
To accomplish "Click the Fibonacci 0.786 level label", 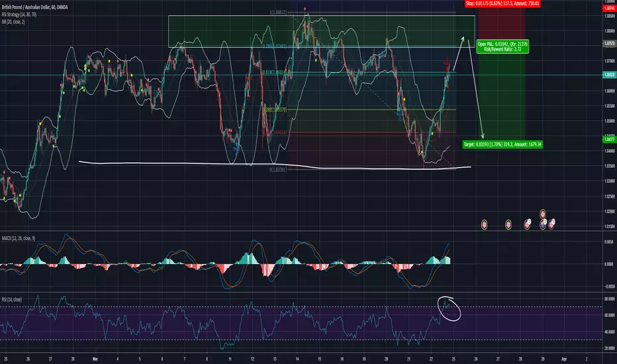I will pos(275,46).
